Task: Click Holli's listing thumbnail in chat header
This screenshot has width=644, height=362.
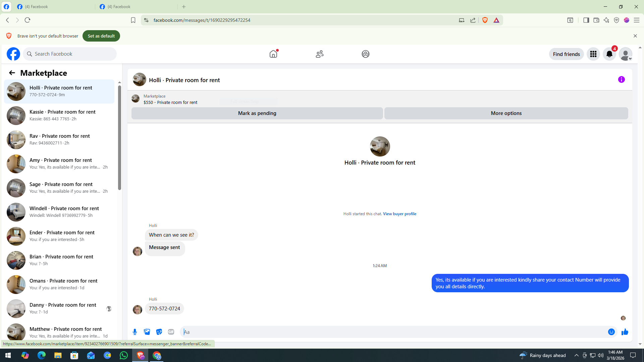Action: pyautogui.click(x=139, y=80)
